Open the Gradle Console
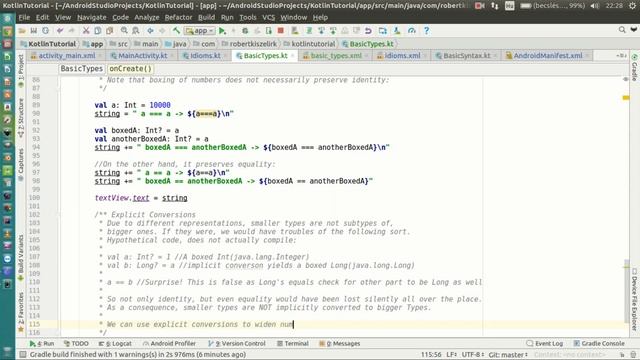The image size is (640, 360). pyautogui.click(x=599, y=344)
